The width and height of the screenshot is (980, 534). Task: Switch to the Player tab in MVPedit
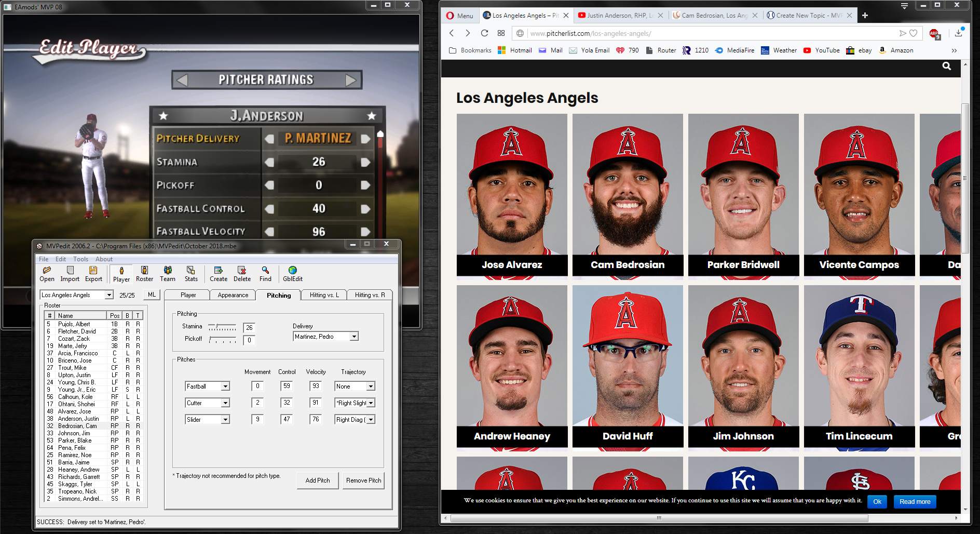[188, 295]
